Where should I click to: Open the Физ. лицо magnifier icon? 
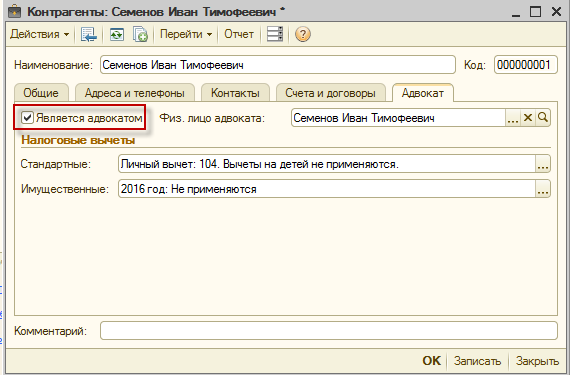[543, 118]
